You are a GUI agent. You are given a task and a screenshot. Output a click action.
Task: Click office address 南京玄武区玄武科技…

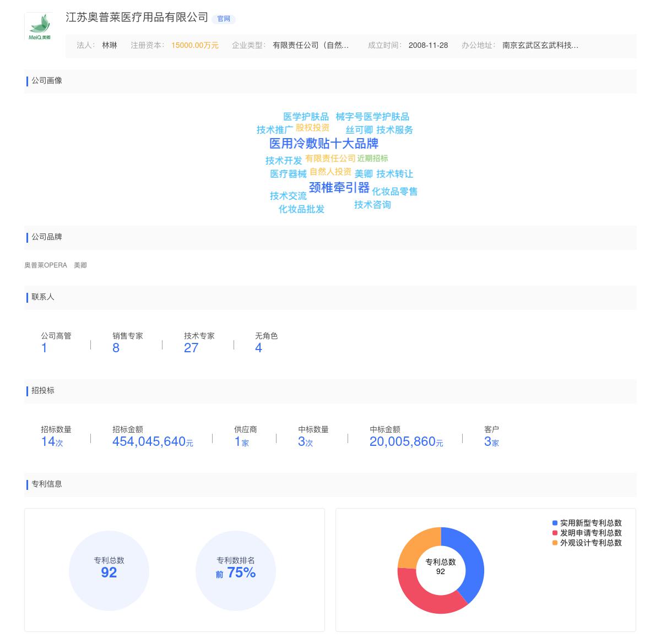(x=540, y=45)
